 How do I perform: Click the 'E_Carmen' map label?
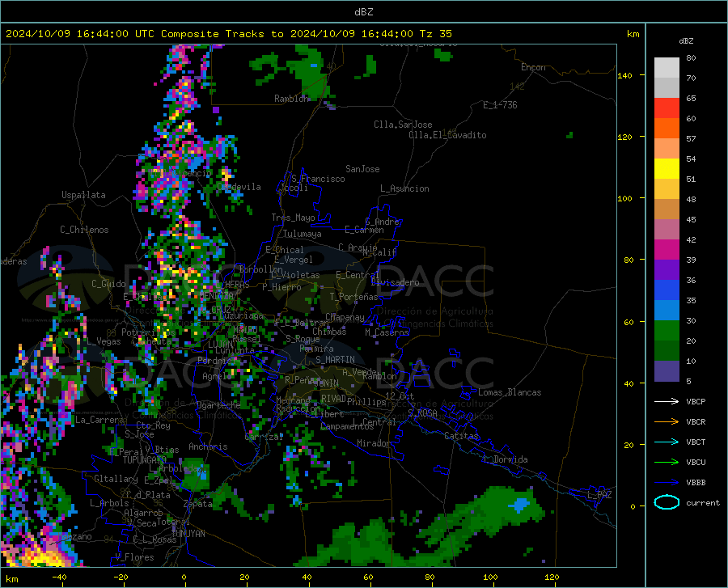tap(364, 230)
